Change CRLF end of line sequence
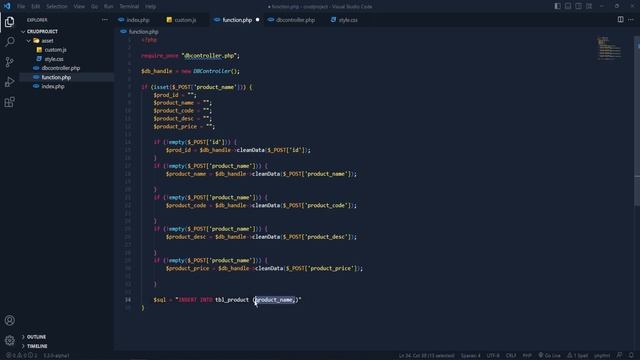The image size is (640, 360). tap(511, 356)
